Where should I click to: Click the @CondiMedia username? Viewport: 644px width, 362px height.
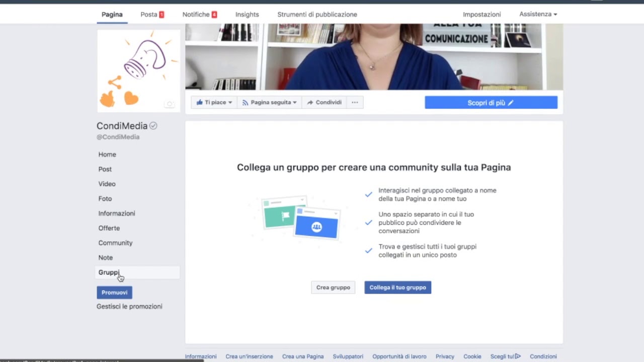point(118,137)
